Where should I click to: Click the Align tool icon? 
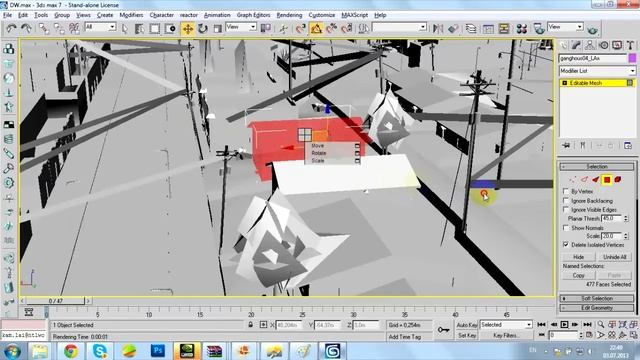(x=453, y=28)
